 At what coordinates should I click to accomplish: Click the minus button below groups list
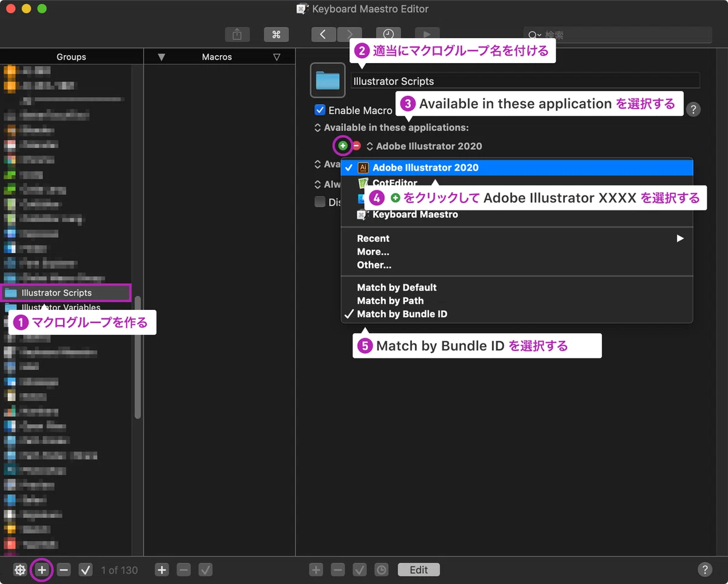64,570
